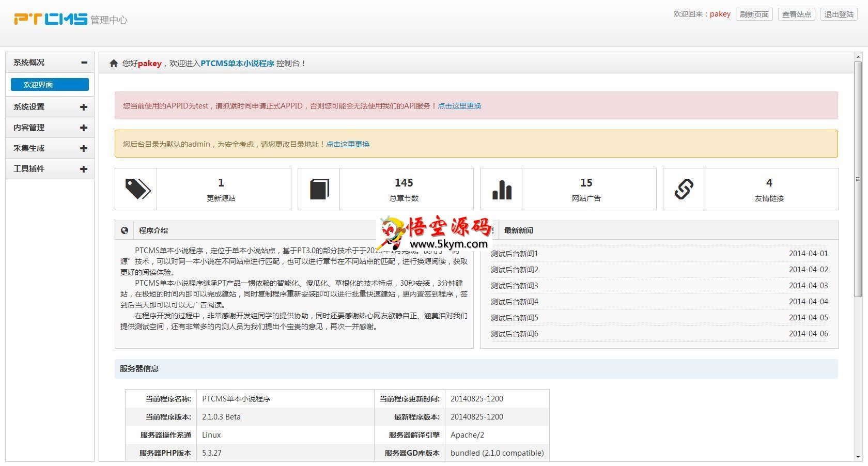Open the 采集生成 sidebar section

50,148
